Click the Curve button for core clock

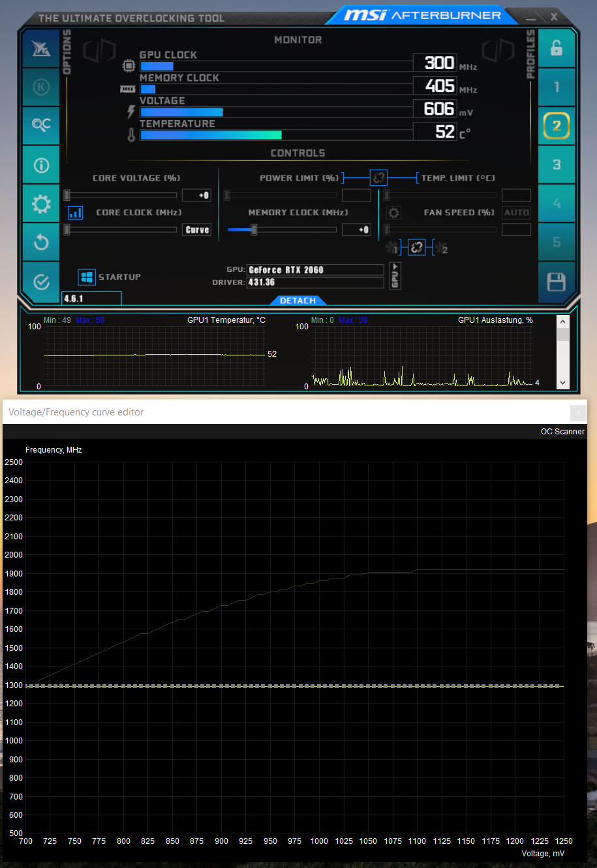click(x=197, y=230)
